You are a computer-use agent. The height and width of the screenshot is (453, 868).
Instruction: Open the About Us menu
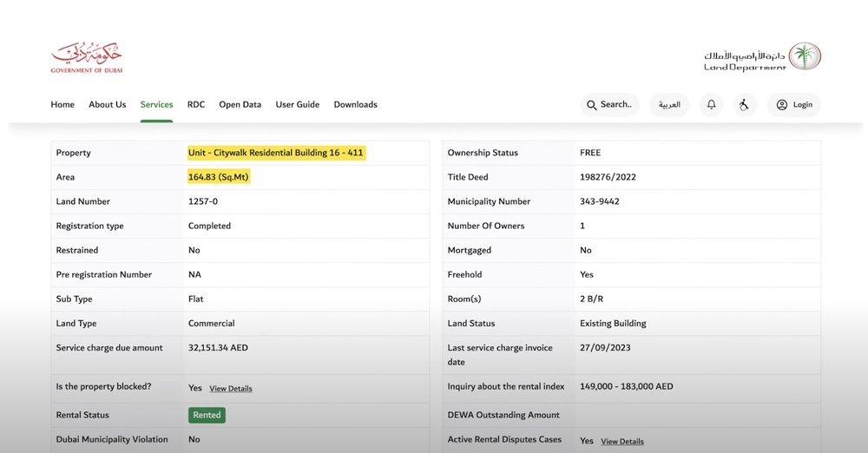tap(107, 105)
